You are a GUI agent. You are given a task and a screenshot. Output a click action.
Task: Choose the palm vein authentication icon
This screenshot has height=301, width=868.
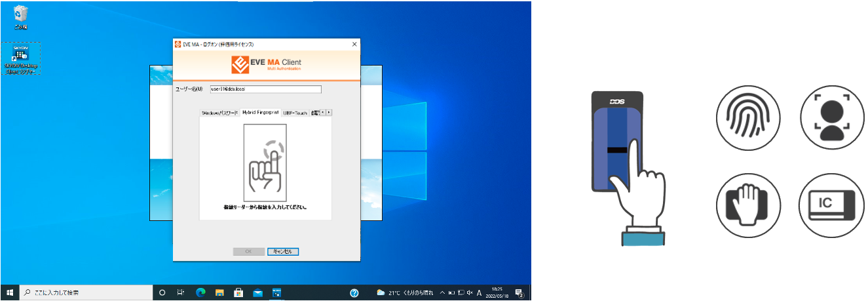747,205
